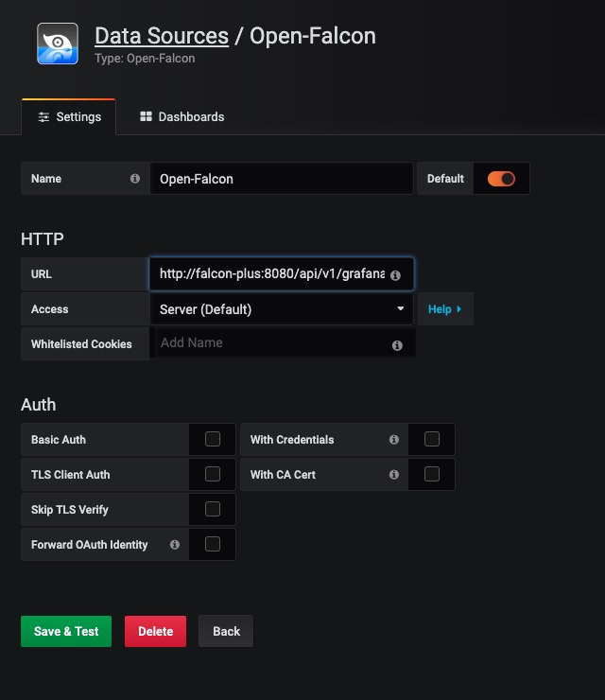Click the With CA Cert info icon

pos(394,475)
